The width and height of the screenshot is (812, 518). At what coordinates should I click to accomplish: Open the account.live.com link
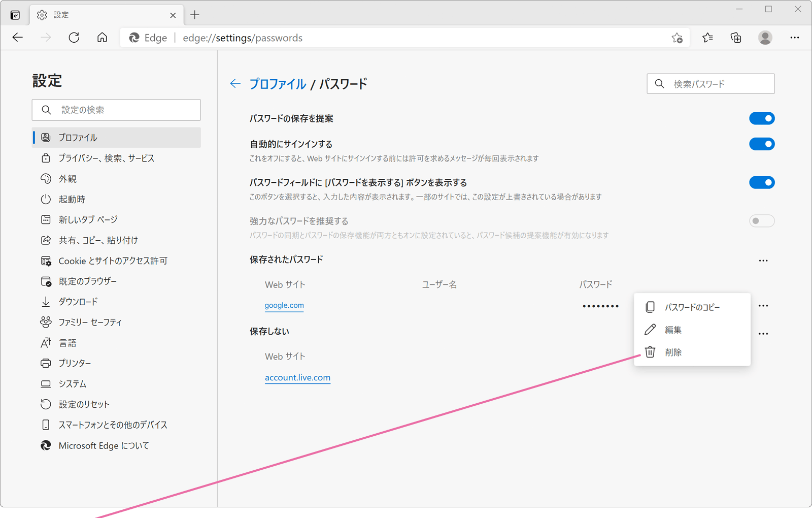pyautogui.click(x=297, y=377)
